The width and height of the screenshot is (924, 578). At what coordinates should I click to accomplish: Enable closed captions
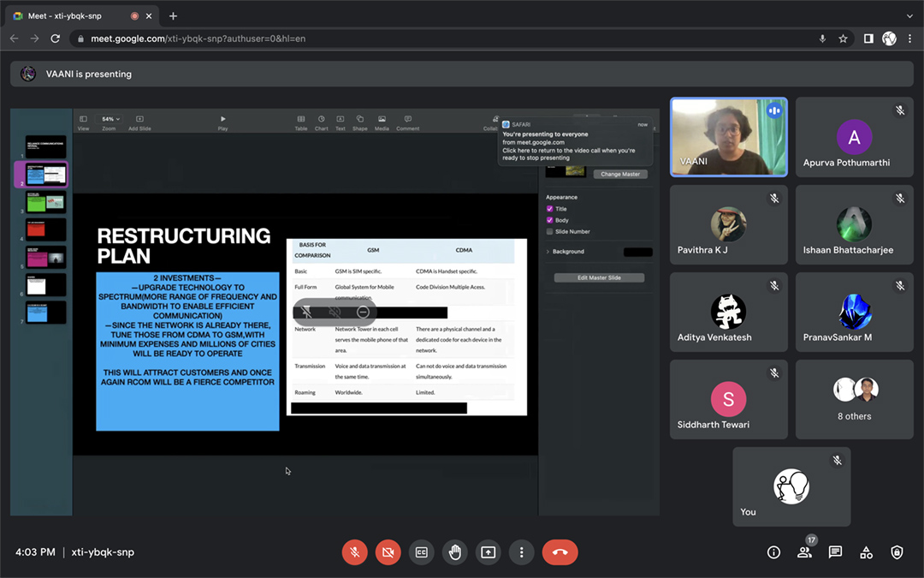click(421, 552)
